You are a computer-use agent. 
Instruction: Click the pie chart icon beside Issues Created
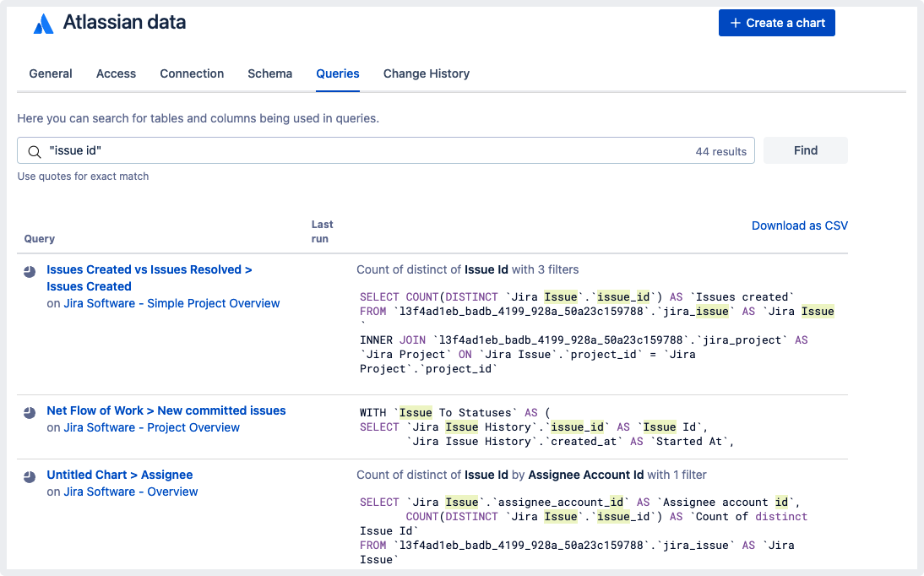30,271
